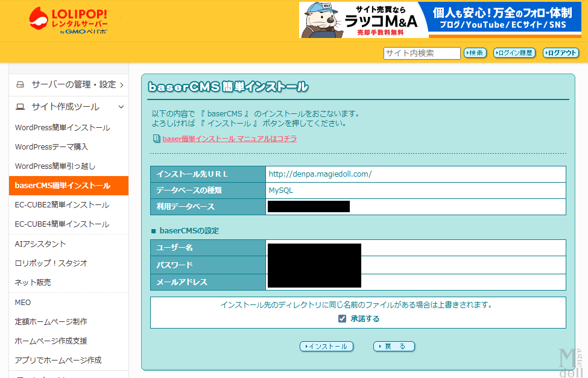
Task: Go to AIアシスタント in sidebar
Action: tap(40, 244)
